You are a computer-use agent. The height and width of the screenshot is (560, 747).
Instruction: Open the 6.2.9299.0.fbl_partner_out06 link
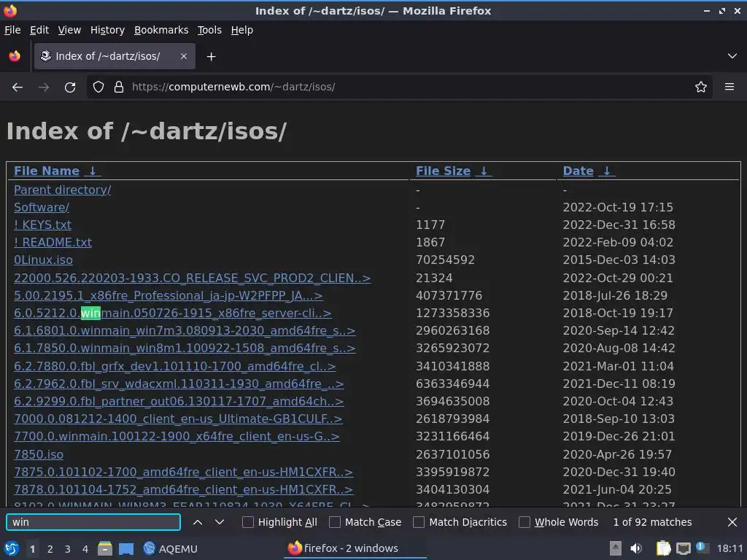pyautogui.click(x=179, y=402)
